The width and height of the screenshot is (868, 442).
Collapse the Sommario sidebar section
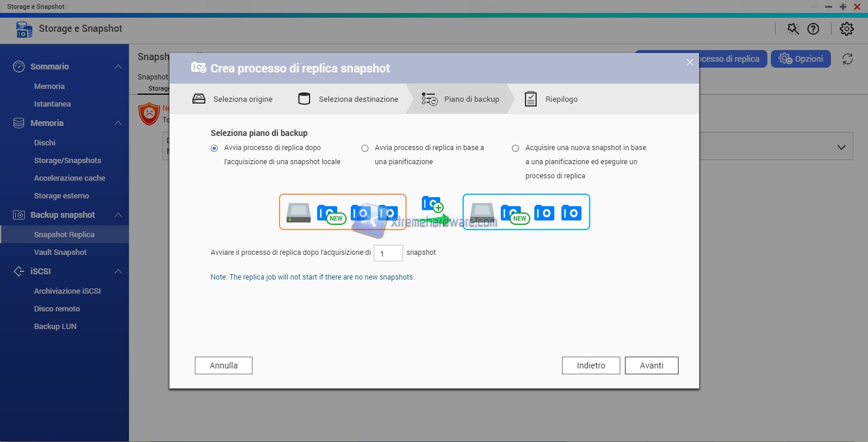pos(118,67)
